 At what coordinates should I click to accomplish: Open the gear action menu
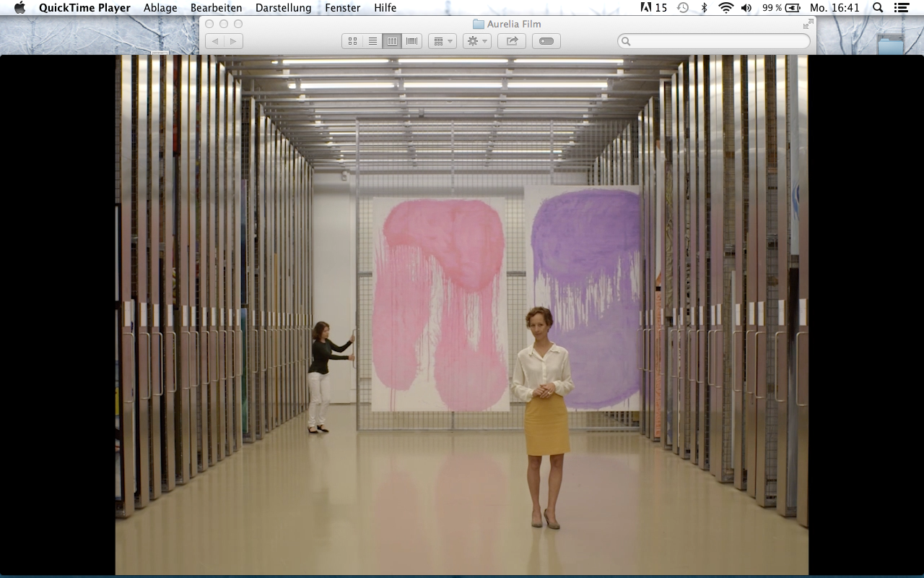point(476,41)
